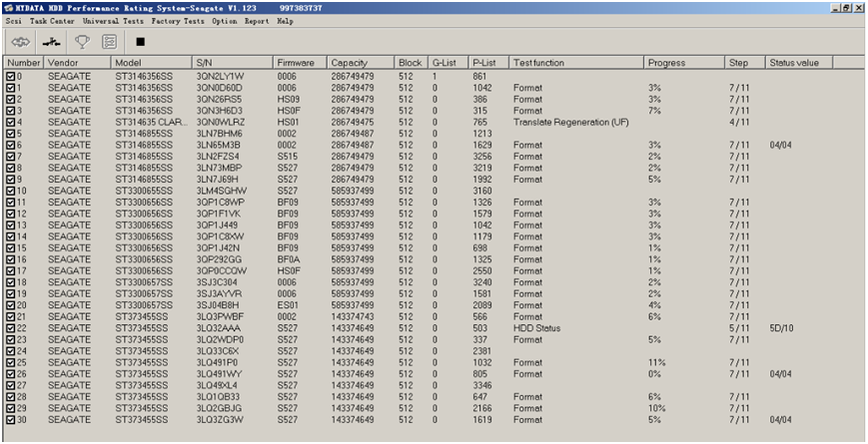The width and height of the screenshot is (868, 444).
Task: Click progress value 11%
Action: [x=656, y=363]
